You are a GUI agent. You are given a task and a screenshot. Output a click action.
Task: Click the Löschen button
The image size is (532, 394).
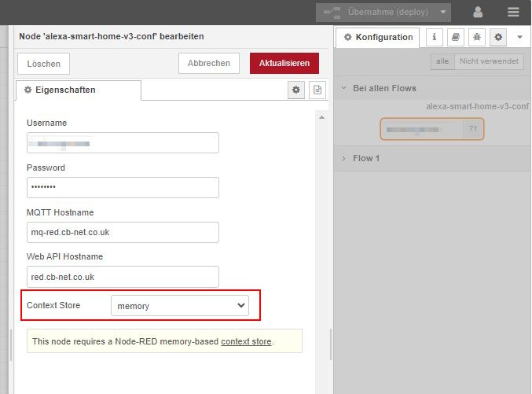click(x=43, y=64)
